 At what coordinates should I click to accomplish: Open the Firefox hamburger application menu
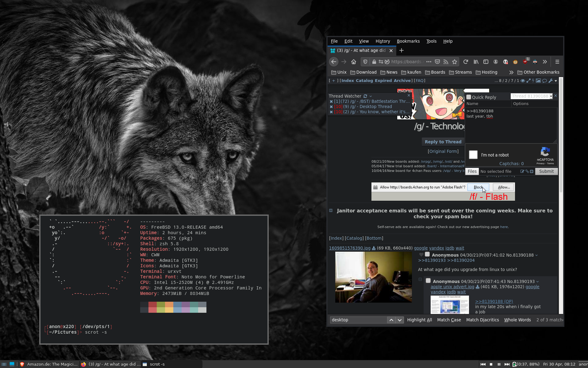pos(557,62)
